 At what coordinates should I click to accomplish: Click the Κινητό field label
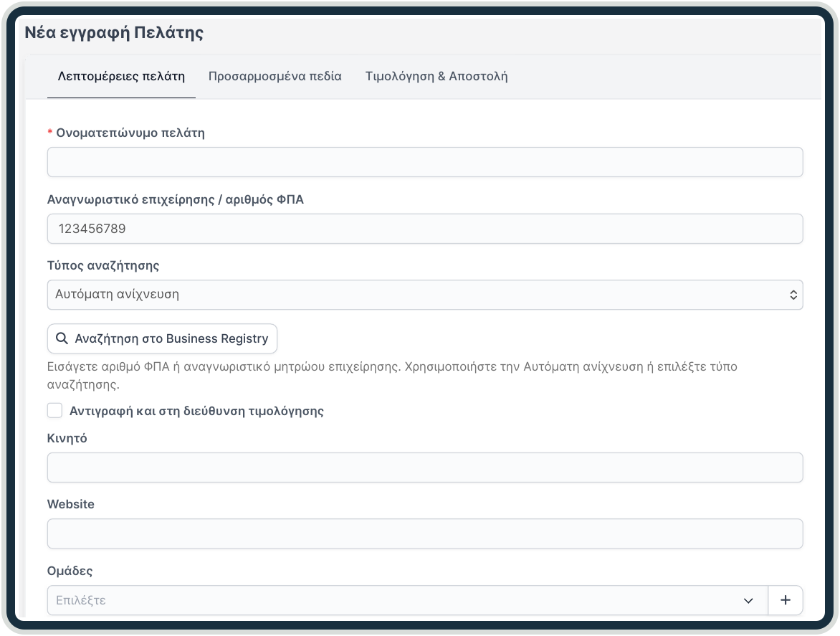coord(67,438)
